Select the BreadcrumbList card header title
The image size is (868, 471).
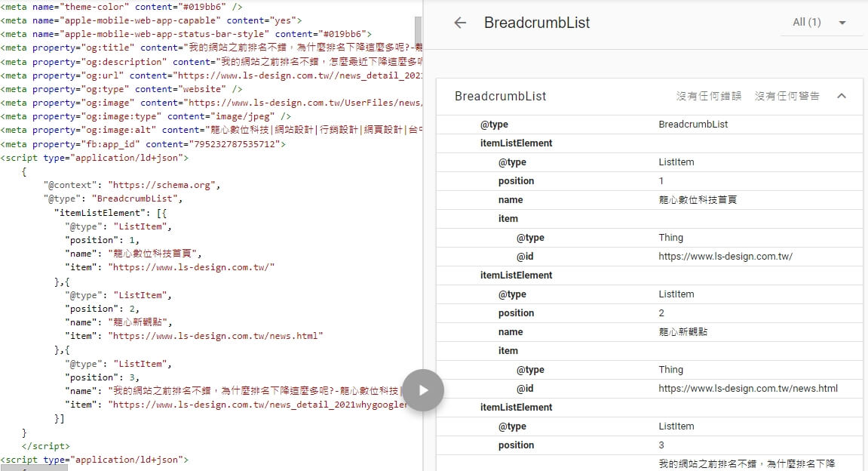pyautogui.click(x=500, y=96)
